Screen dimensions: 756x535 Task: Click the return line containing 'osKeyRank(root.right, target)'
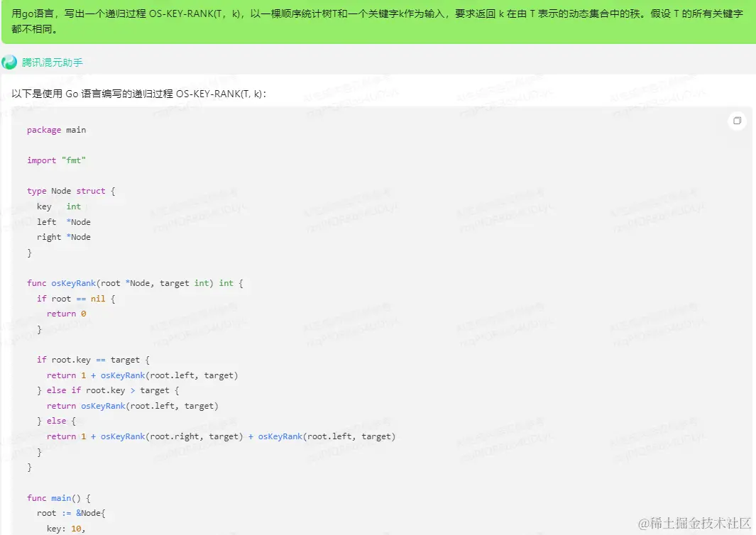coord(221,436)
